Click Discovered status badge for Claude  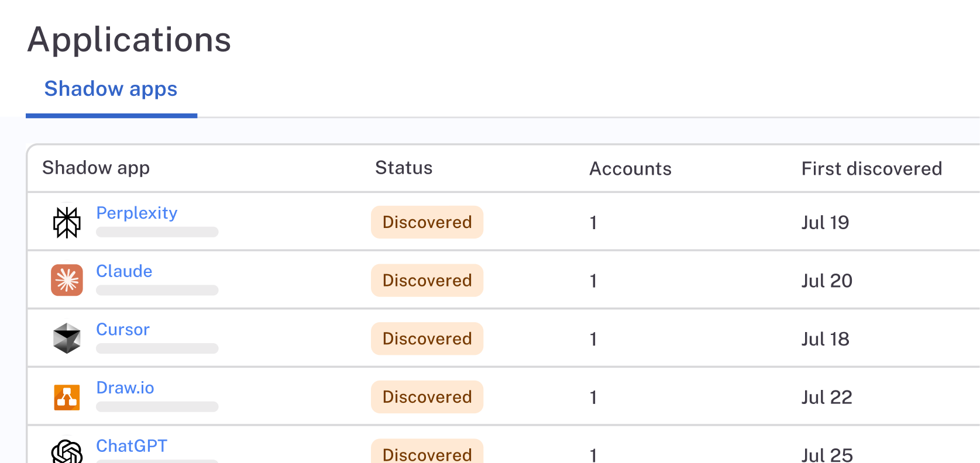[x=427, y=281]
